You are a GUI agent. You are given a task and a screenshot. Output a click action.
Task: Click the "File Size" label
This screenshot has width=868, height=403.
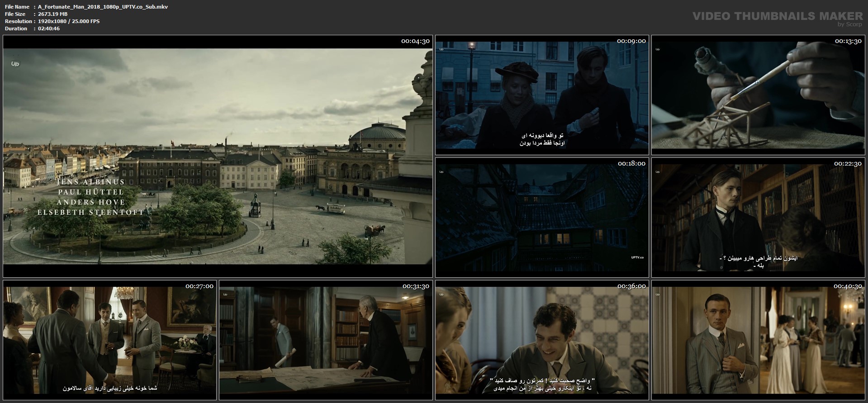tap(15, 14)
